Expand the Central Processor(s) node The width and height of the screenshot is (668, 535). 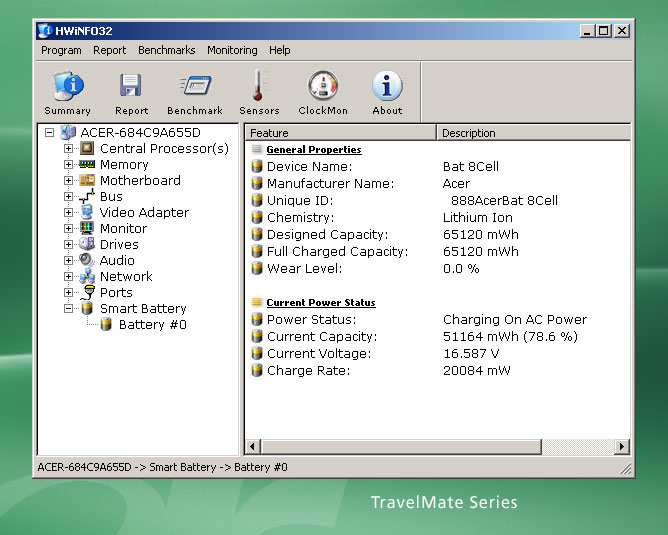point(68,148)
